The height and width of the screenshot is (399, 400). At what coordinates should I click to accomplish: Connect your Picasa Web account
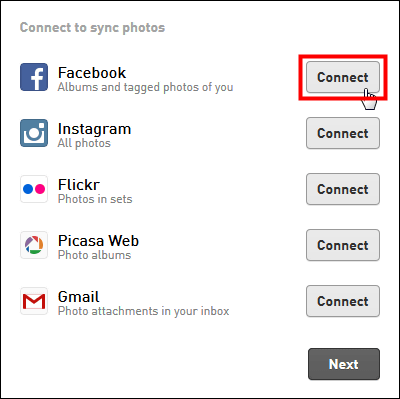click(343, 245)
